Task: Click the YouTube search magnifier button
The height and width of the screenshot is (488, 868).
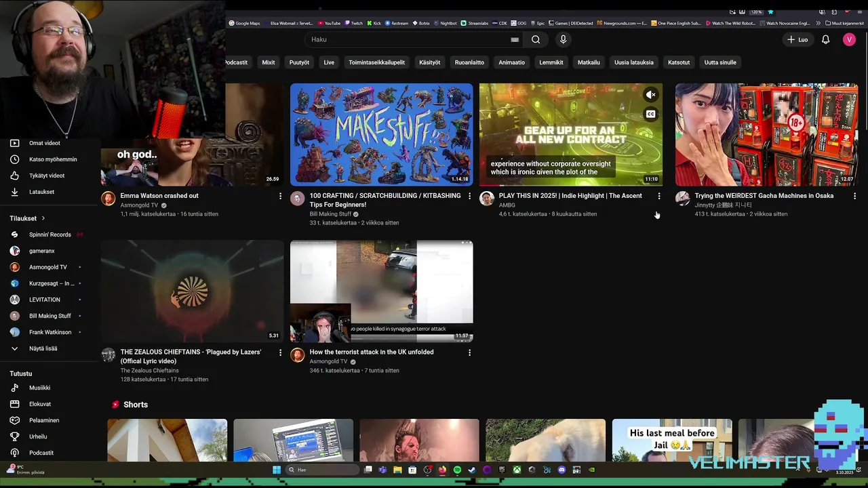Action: coord(536,39)
